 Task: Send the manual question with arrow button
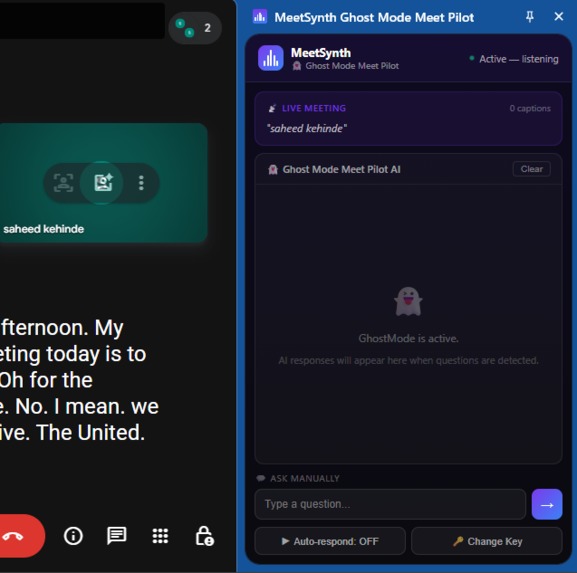click(x=547, y=504)
